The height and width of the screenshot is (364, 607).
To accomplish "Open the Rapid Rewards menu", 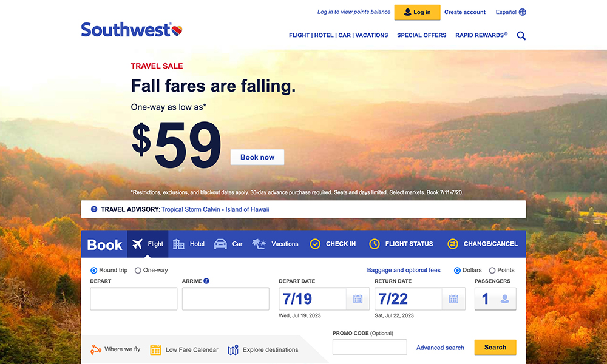I will tap(481, 35).
